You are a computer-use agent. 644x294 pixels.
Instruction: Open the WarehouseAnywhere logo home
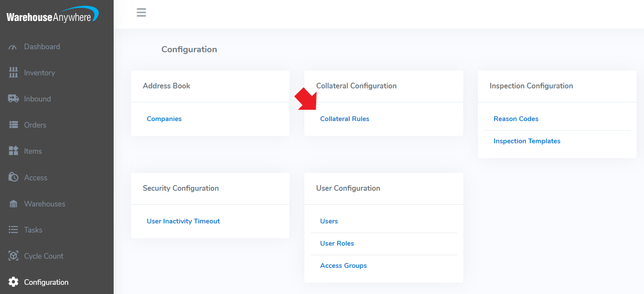(x=52, y=16)
